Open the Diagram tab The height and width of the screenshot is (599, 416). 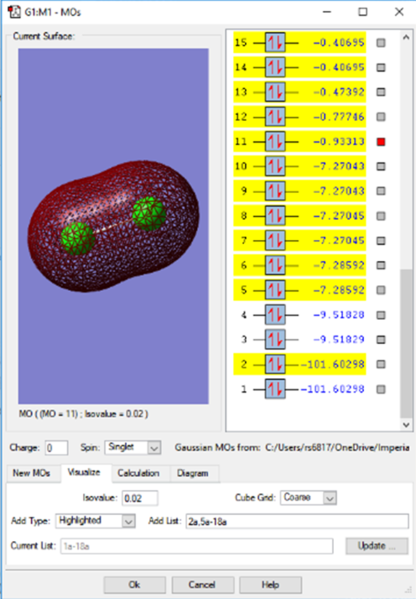[x=193, y=473]
